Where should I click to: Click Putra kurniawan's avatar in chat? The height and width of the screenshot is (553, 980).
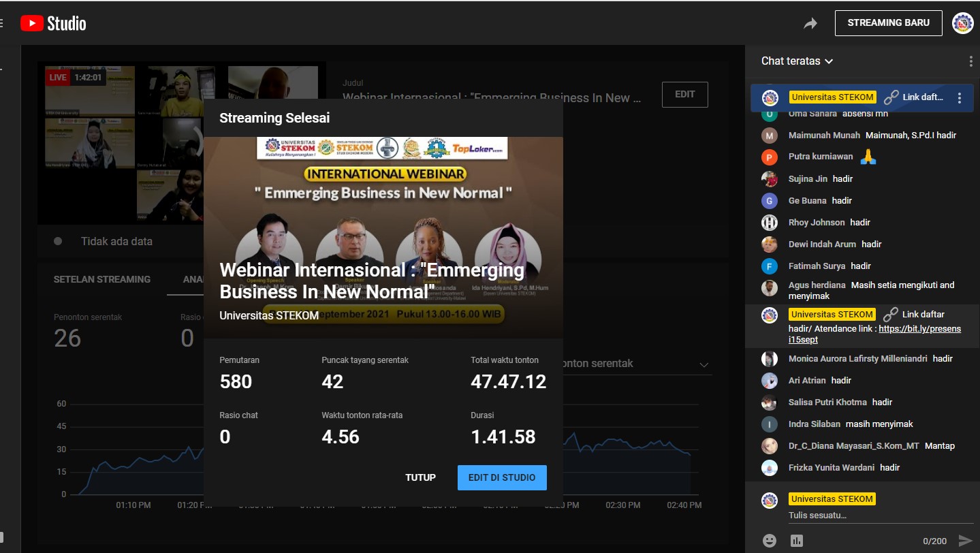770,157
